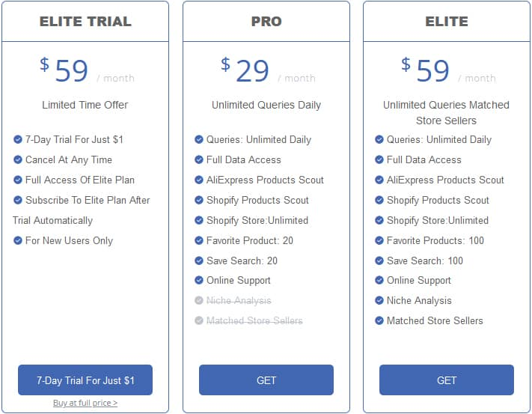Click the check icon beside Favorite Product: 20
The height and width of the screenshot is (414, 532).
(x=199, y=240)
